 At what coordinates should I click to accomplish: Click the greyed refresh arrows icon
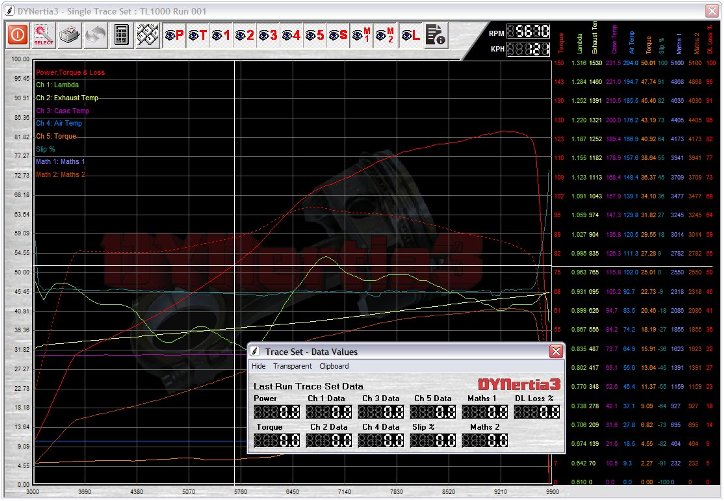pyautogui.click(x=95, y=35)
